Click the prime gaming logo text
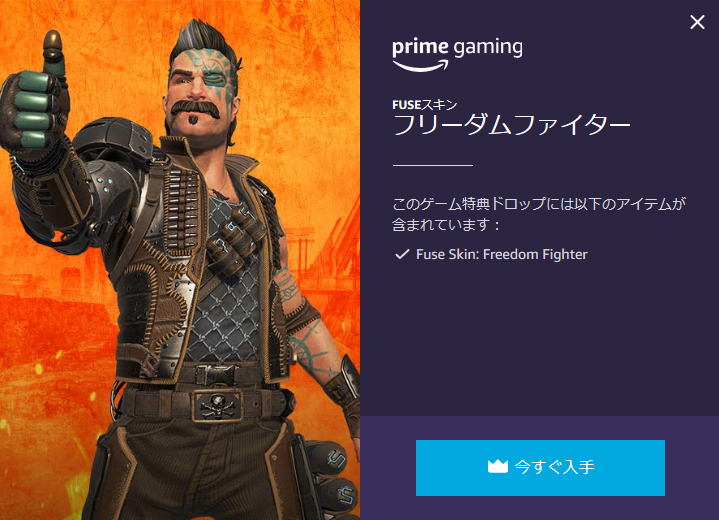This screenshot has width=719, height=520. point(457,48)
